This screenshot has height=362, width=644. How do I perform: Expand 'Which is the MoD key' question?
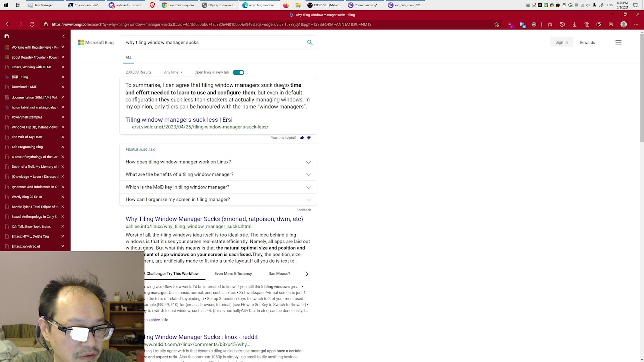click(218, 187)
